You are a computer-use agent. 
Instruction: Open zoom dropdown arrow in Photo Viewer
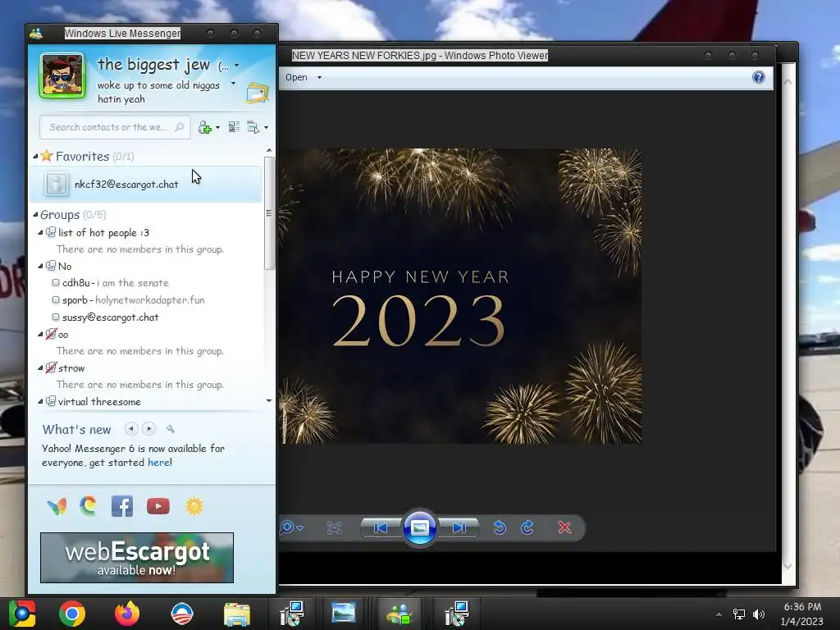(300, 528)
